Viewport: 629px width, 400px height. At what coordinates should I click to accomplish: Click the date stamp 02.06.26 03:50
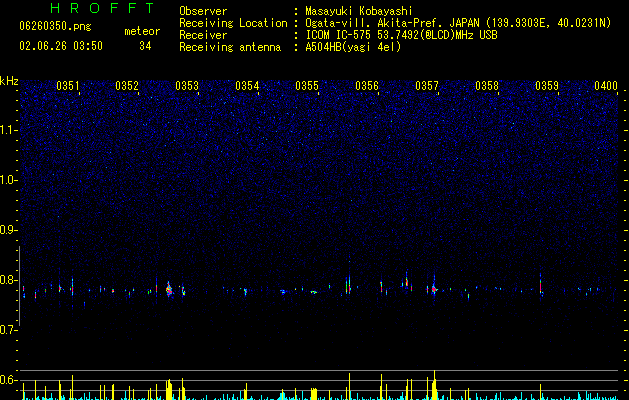pos(61,46)
